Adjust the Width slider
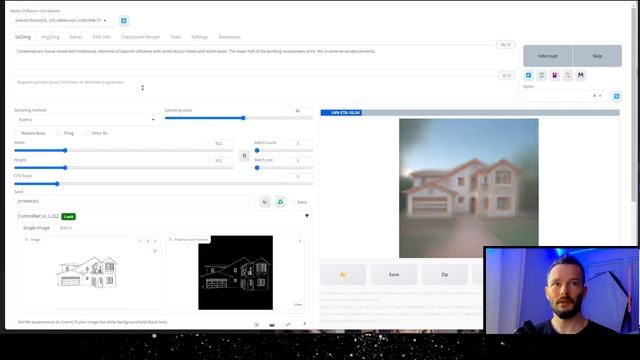Viewport: 640px width, 360px height. (124, 151)
